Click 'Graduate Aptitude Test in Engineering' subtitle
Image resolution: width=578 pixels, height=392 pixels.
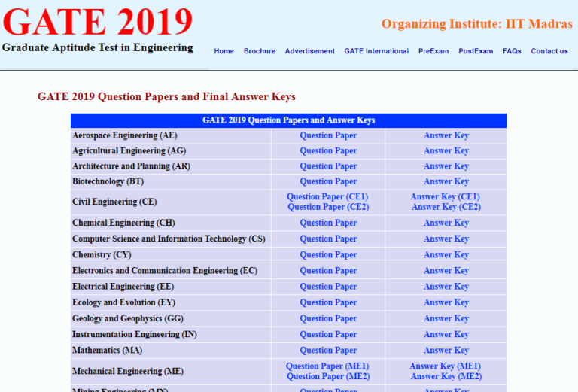[x=98, y=48]
